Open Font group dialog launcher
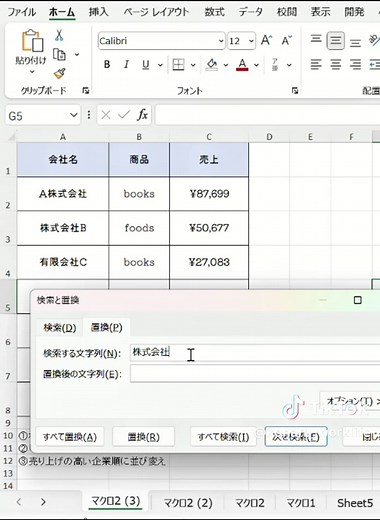The height and width of the screenshot is (520, 380). [295, 90]
